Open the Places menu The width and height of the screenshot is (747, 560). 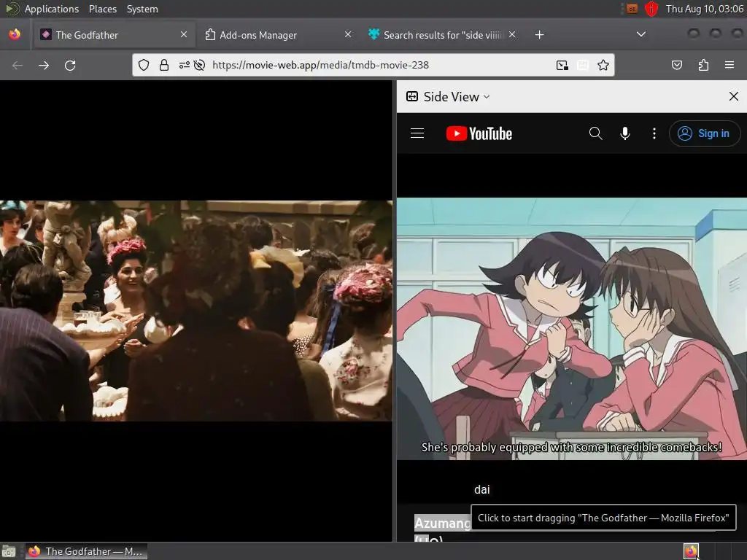(102, 9)
